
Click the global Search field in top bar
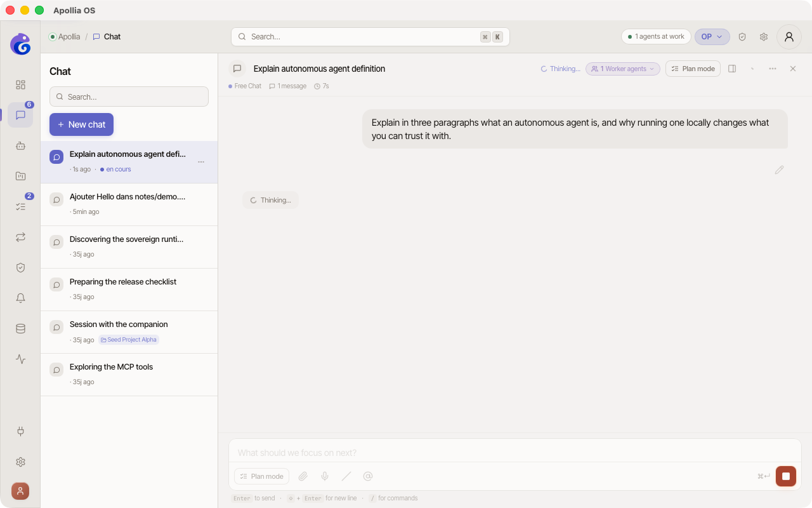[x=370, y=37]
